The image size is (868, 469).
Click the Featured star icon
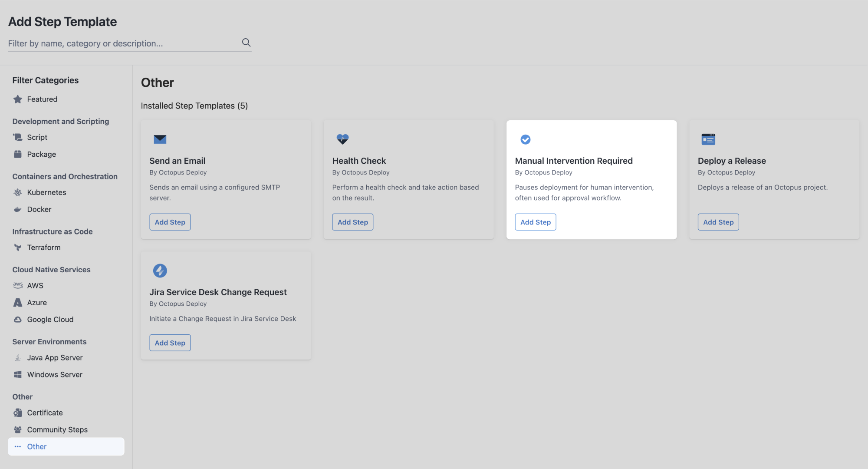click(x=18, y=99)
